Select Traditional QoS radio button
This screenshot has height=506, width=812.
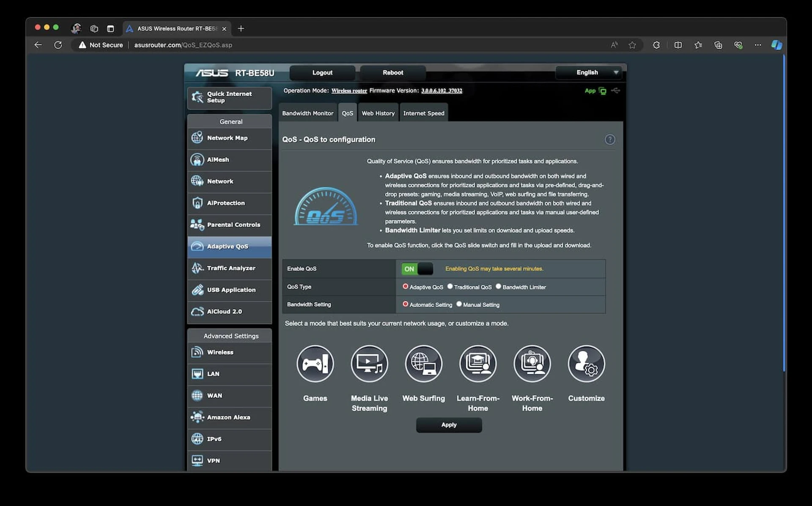click(450, 287)
